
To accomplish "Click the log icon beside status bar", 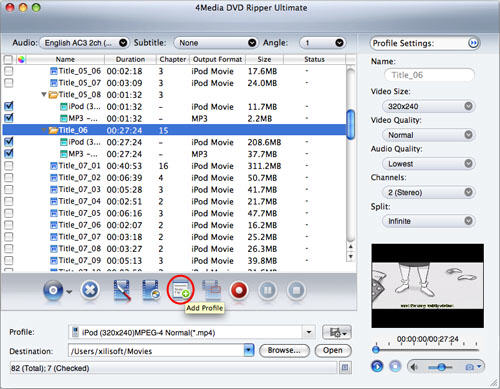I will tap(345, 368).
